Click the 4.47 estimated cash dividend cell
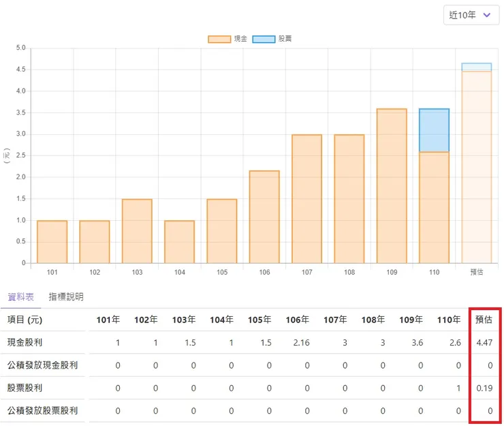The image size is (504, 426). [484, 343]
